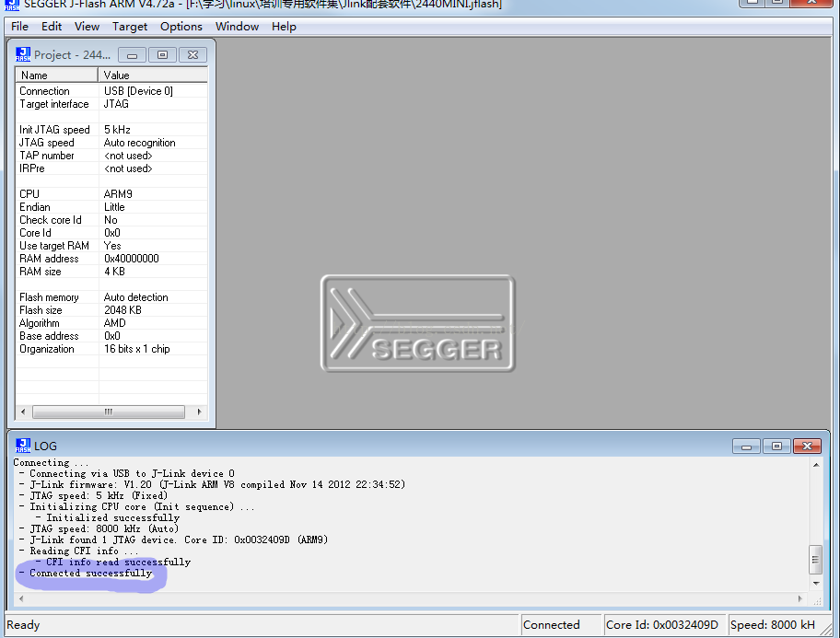The image size is (840, 638).
Task: Select the TAP number row
Action: click(111, 156)
